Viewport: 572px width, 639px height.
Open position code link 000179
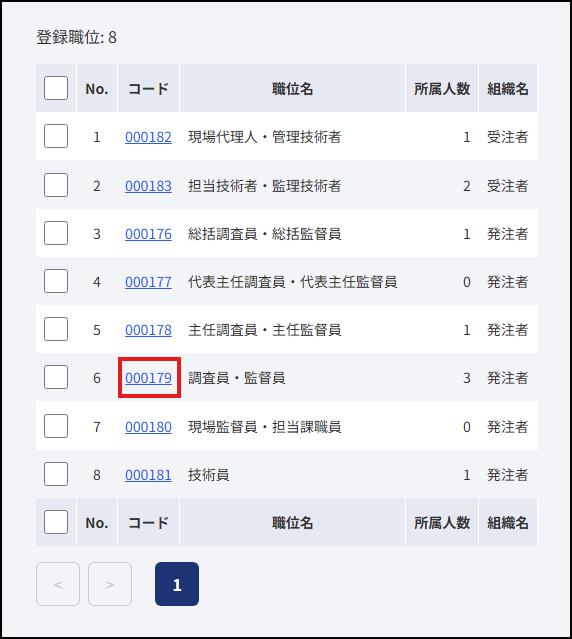click(x=148, y=378)
